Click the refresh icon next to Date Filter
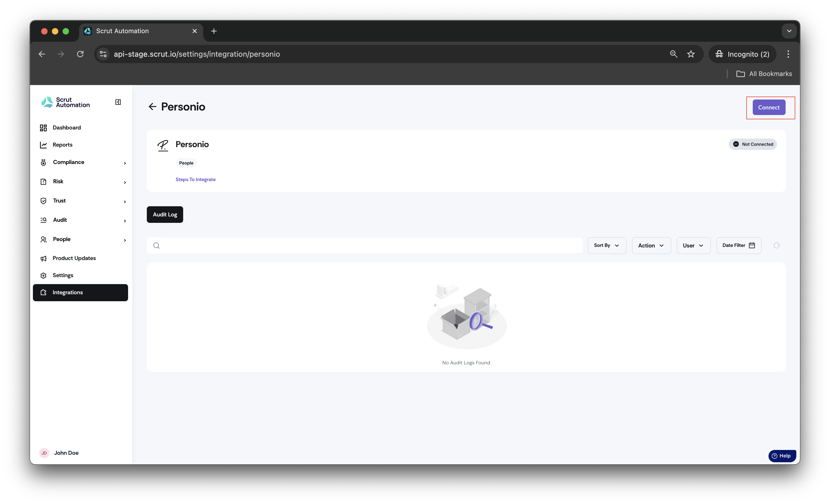830x504 pixels. tap(777, 246)
